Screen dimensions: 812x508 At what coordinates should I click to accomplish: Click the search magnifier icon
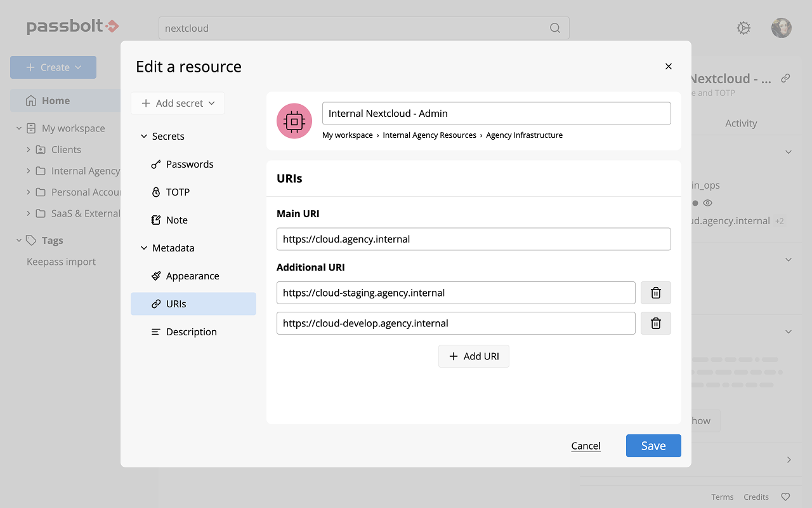[x=554, y=28]
